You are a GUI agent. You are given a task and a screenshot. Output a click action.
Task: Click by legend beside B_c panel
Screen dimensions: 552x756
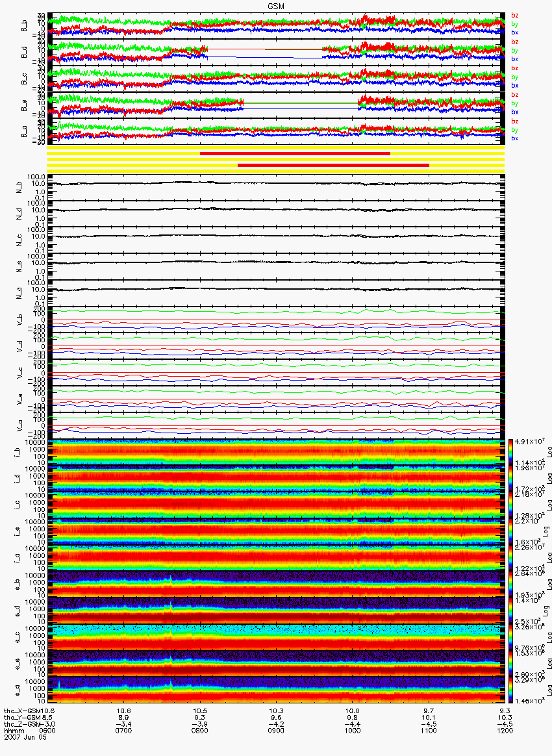pos(515,77)
